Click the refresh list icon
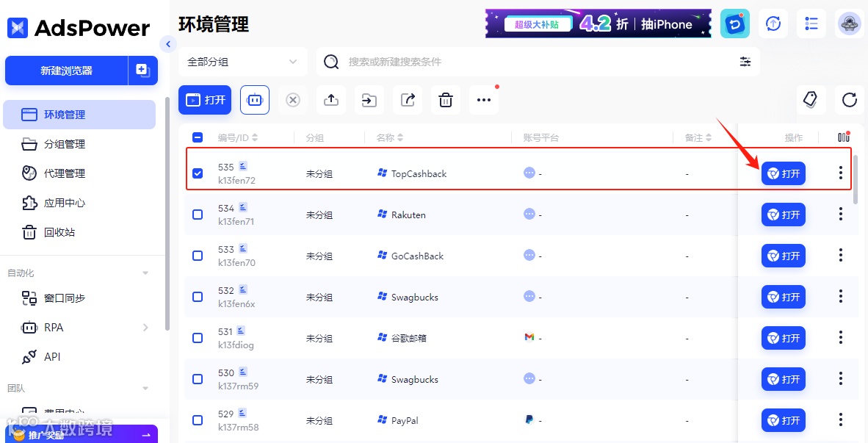The image size is (868, 443). [849, 100]
